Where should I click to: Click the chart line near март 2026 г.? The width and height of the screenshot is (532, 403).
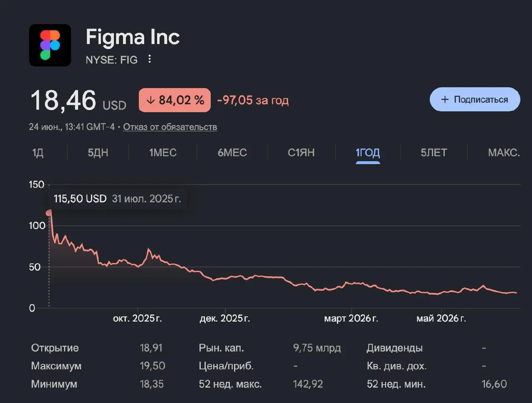pos(351,283)
